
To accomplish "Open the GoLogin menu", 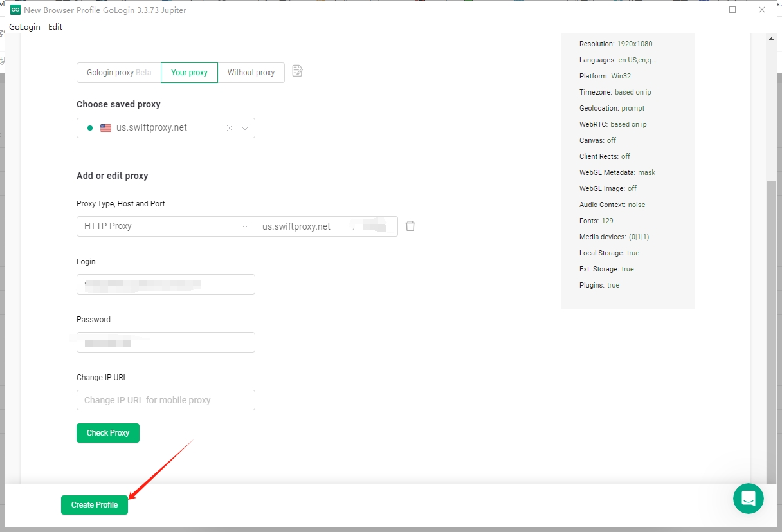I will click(x=24, y=27).
